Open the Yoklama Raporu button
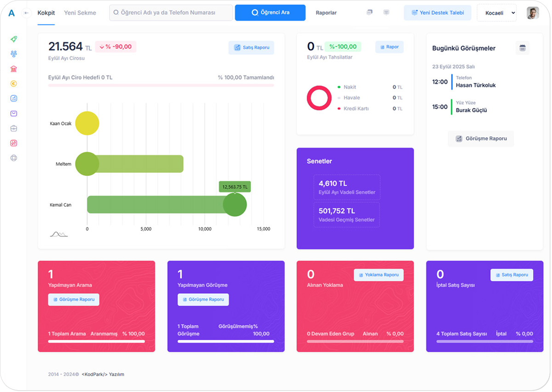Image resolution: width=552 pixels, height=392 pixels. click(x=379, y=275)
